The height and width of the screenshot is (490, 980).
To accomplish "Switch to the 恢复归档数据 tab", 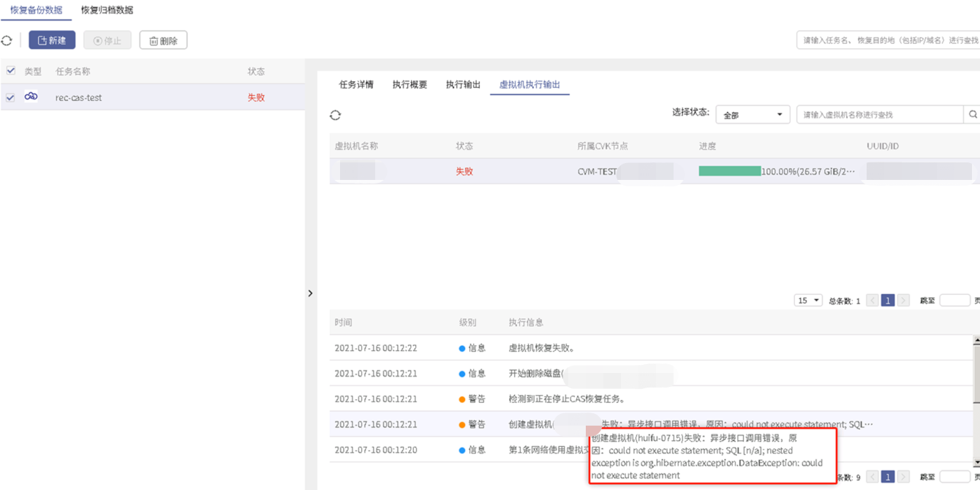I will coord(107,10).
